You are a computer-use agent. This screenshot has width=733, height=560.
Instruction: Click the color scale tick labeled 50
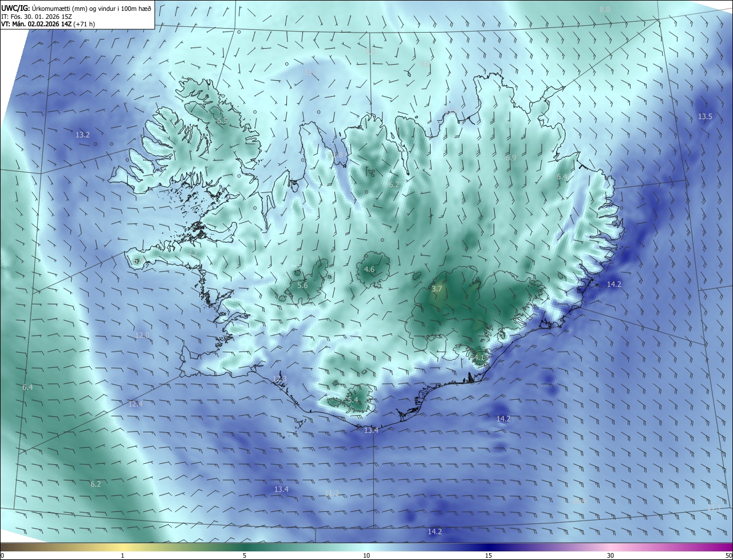(x=728, y=555)
